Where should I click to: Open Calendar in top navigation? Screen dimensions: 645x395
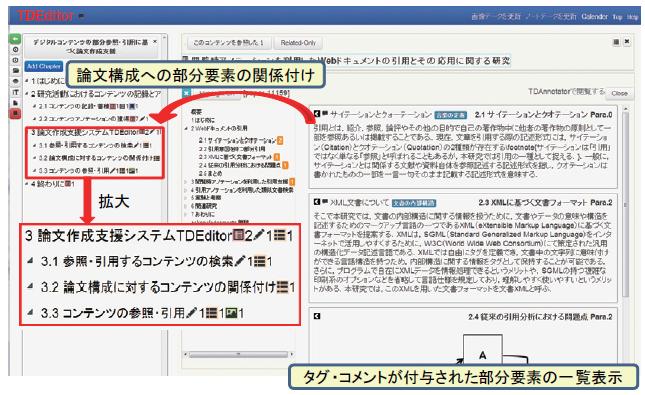tap(594, 16)
